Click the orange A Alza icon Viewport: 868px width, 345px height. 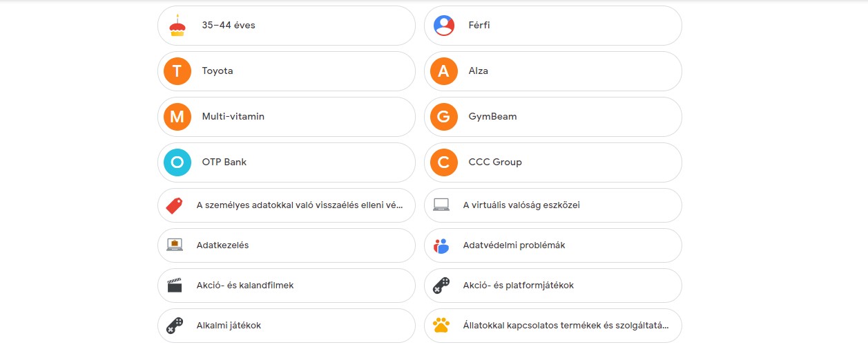point(444,71)
